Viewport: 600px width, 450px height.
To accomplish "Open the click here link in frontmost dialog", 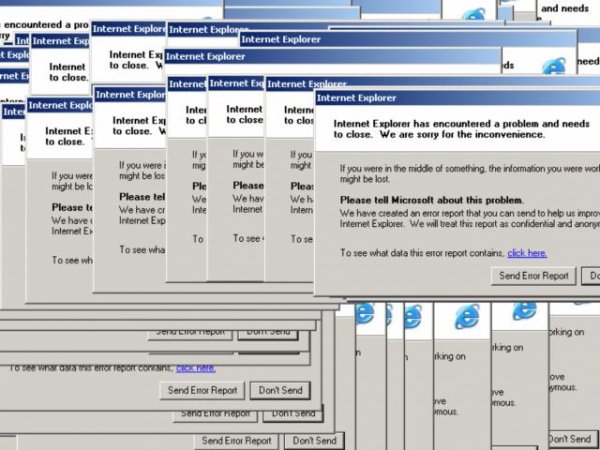I will [x=527, y=253].
